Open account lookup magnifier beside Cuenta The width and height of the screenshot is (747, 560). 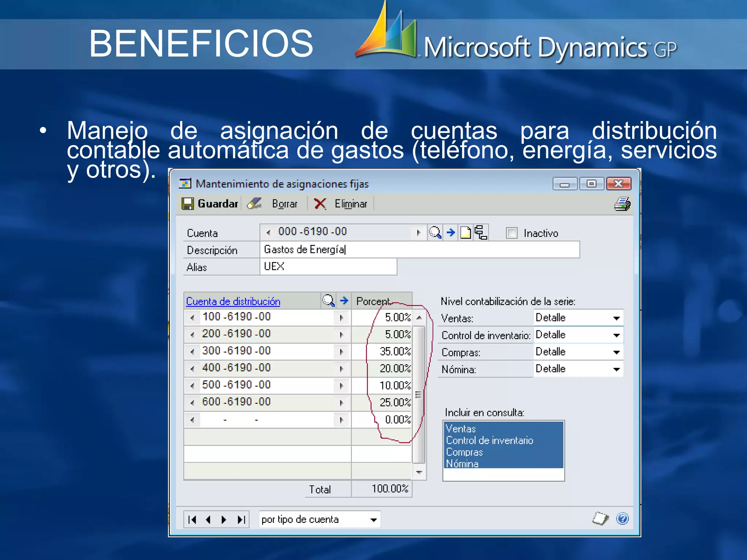click(x=435, y=232)
